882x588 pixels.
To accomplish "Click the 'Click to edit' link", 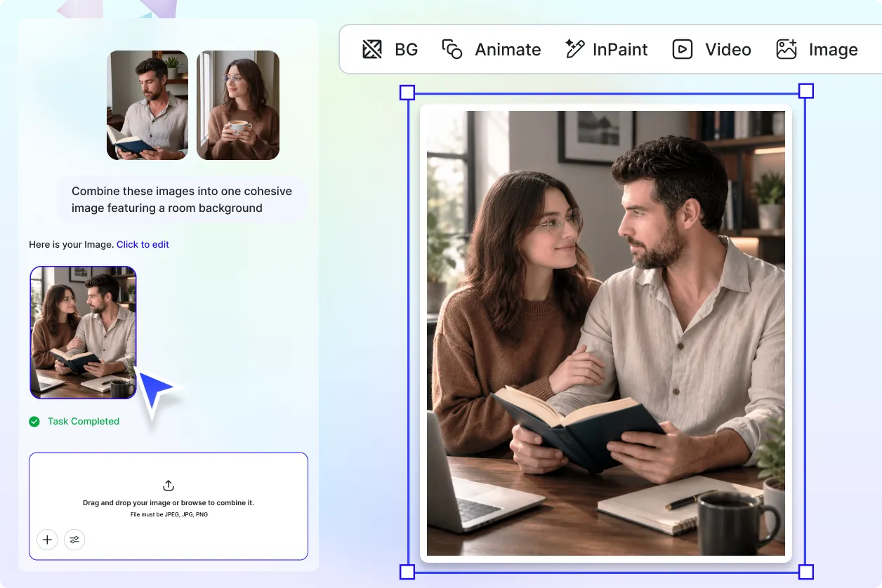I will tap(143, 245).
